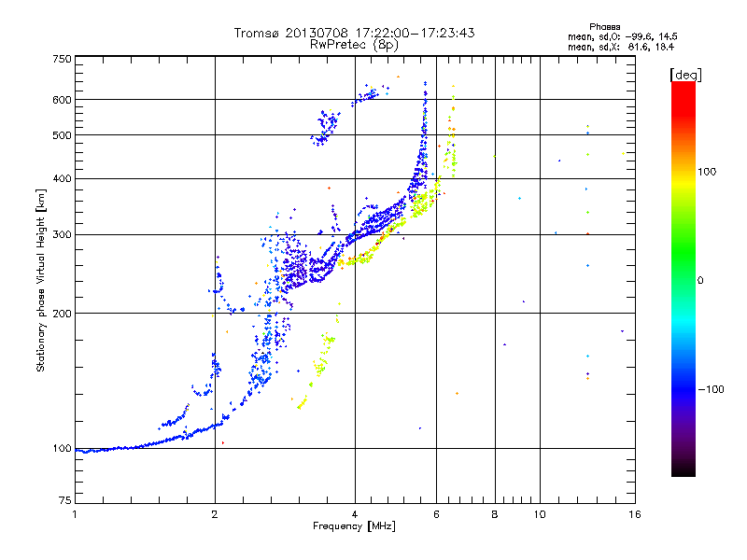Image resolution: width=747 pixels, height=560 pixels.
Task: Click the y-axis tick label '600'
Action: click(63, 100)
